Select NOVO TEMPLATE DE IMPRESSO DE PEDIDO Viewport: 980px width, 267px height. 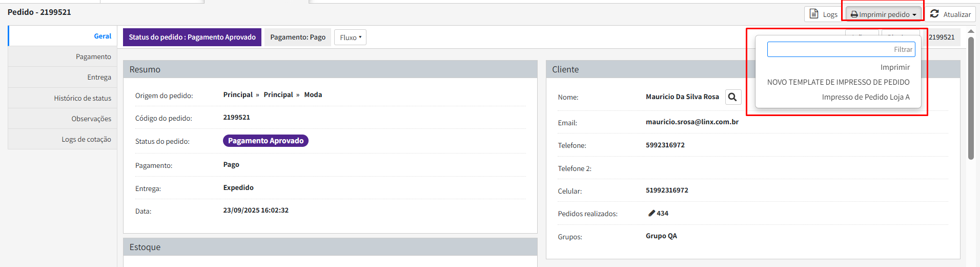click(x=838, y=82)
